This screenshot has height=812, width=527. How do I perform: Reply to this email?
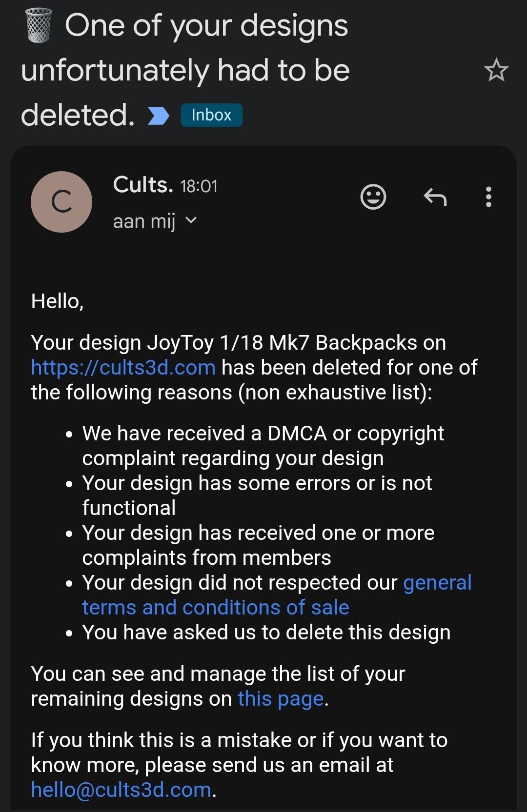[435, 197]
